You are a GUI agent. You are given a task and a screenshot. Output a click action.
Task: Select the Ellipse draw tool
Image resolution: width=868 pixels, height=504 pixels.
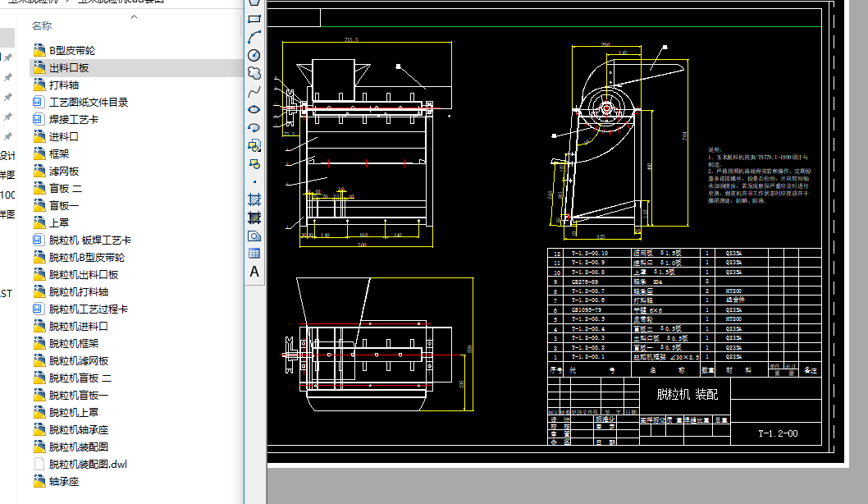pos(254,109)
